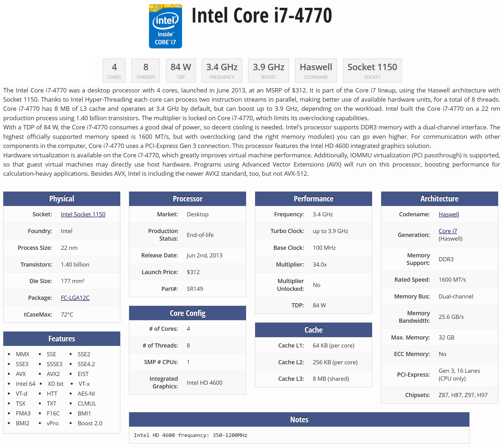The width and height of the screenshot is (503, 448).
Task: Open the Intel Socket 1150 link
Action: tap(83, 214)
